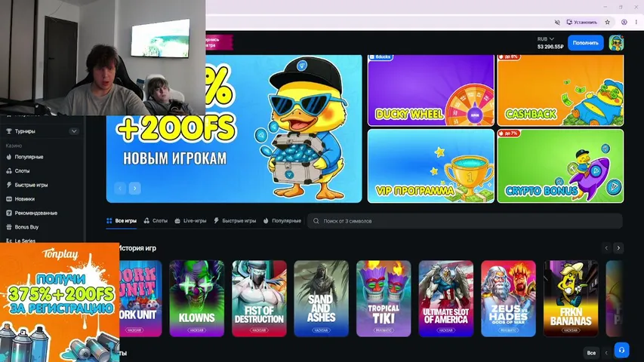The image size is (644, 362).
Task: Click the Le Series sidebar icon
Action: click(x=9, y=241)
